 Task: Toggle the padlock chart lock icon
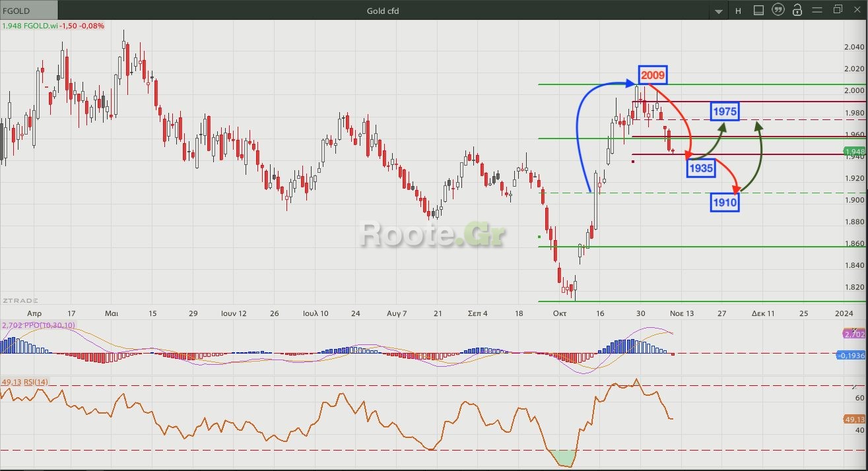[797, 11]
